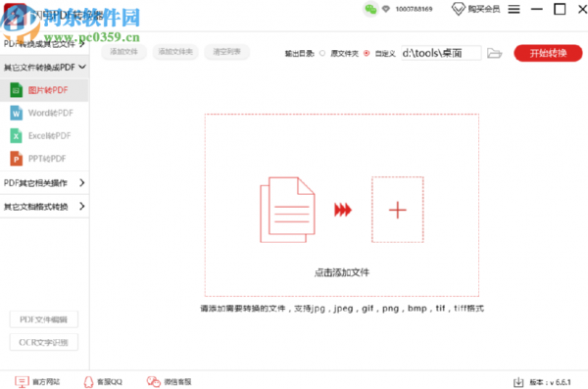Image resolution: width=588 pixels, height=389 pixels.
Task: Click the 官方网站 monitor icon
Action: (22, 382)
